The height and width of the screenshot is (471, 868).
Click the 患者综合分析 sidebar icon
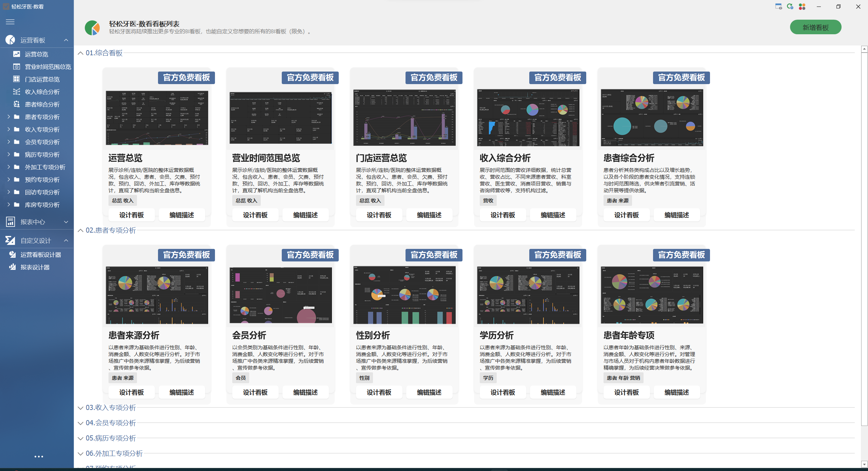pos(17,104)
